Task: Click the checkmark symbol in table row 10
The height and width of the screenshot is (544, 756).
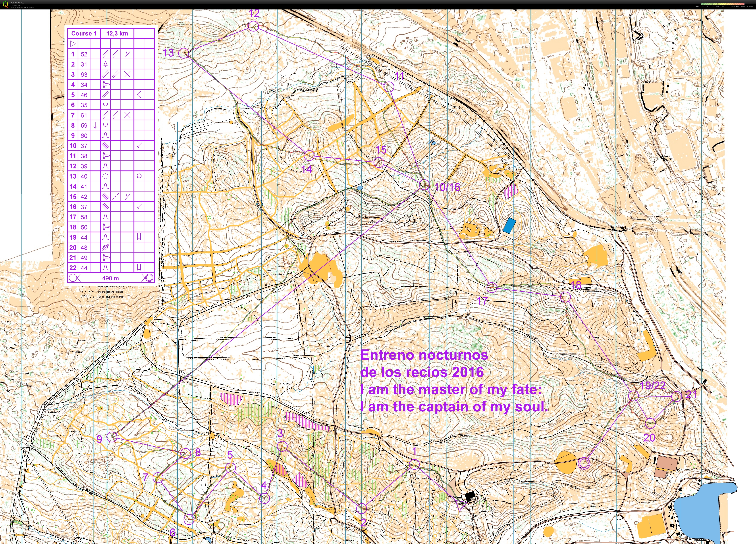Action: coord(139,145)
